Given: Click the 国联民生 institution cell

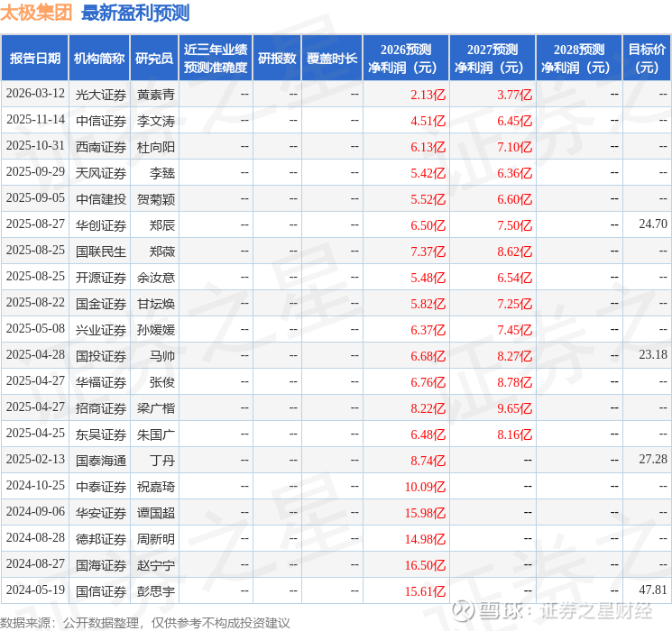Looking at the screenshot, I should (x=101, y=251).
